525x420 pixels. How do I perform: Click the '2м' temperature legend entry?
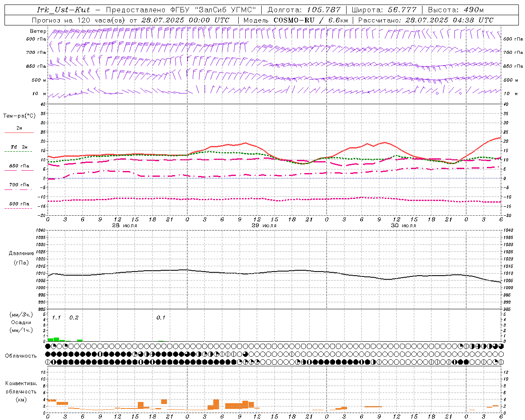click(19, 128)
